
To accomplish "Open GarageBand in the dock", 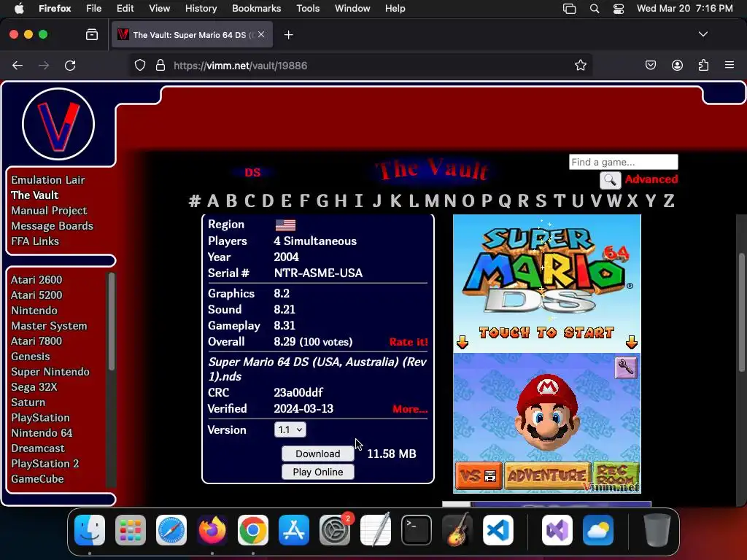I will 457,530.
